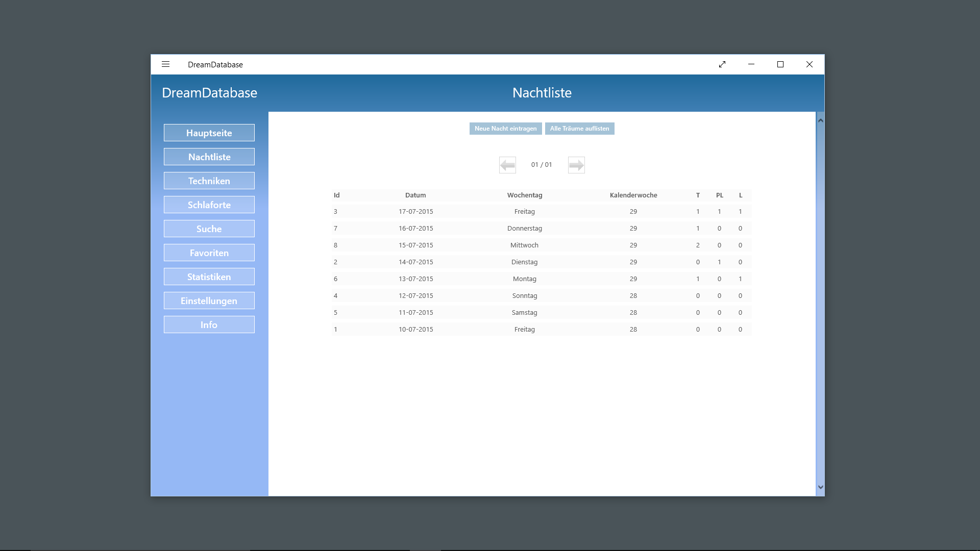Maximize the DreamDatabase window
The image size is (980, 551).
click(x=780, y=64)
